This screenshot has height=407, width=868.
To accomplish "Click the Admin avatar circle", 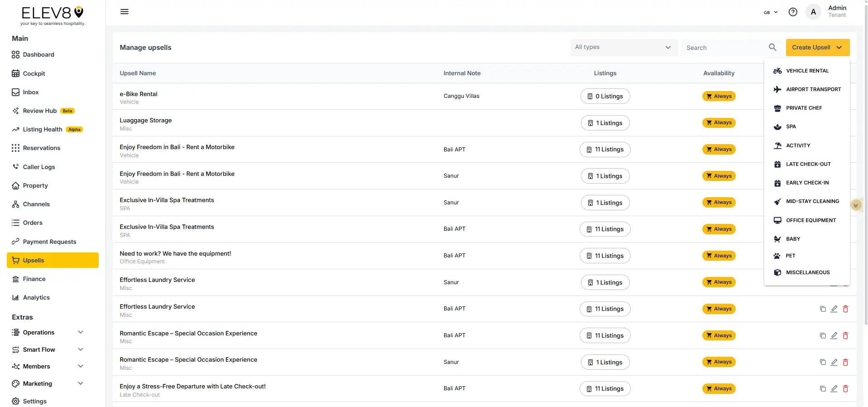I will [813, 12].
